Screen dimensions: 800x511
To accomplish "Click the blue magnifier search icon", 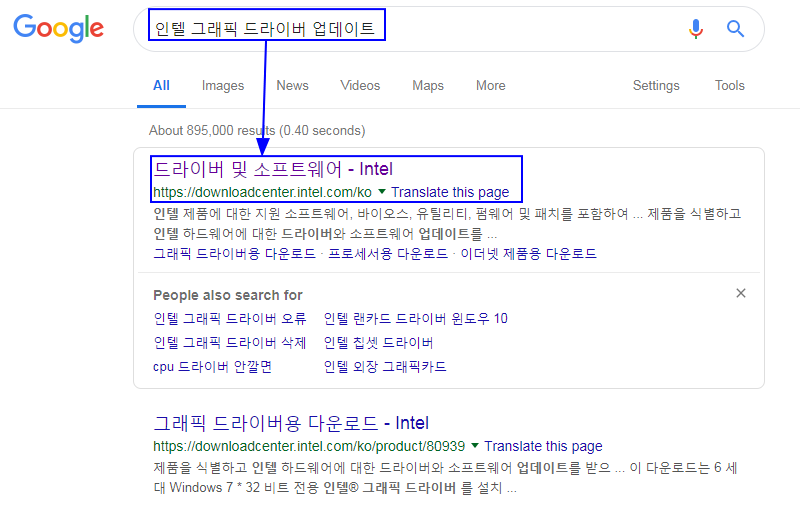I will [735, 29].
